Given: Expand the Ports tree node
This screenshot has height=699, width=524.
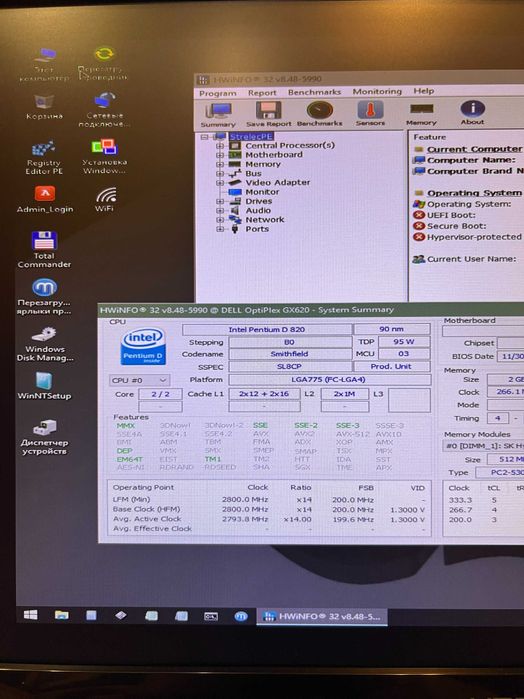Looking at the screenshot, I should pyautogui.click(x=220, y=230).
